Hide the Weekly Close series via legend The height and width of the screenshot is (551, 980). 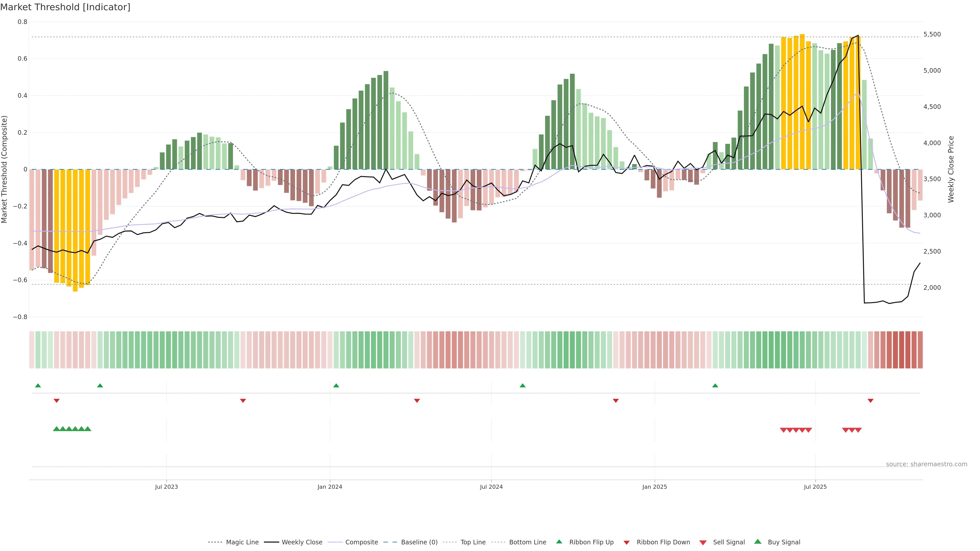pyautogui.click(x=302, y=542)
